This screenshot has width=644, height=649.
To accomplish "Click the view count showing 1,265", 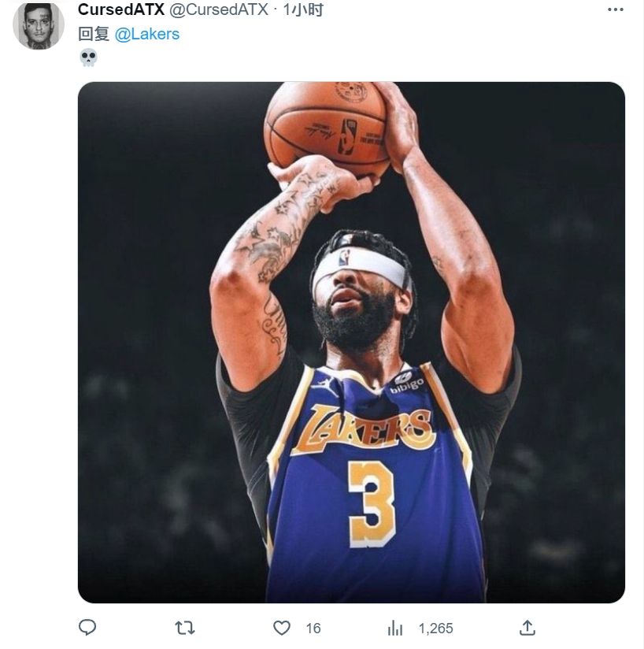I will (436, 629).
